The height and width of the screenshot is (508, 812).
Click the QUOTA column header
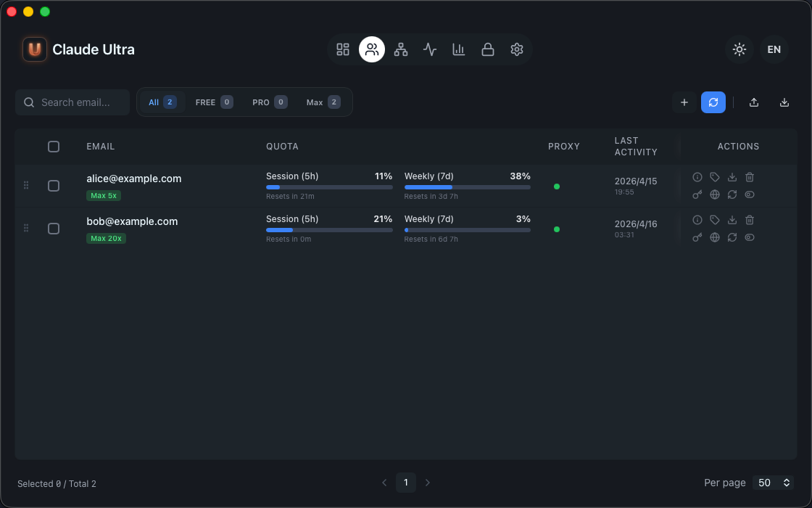[282, 146]
